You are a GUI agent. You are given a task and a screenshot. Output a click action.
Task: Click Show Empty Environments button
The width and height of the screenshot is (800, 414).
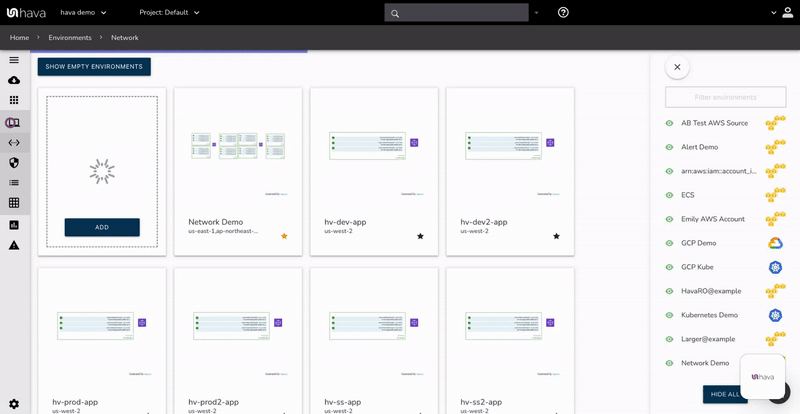tap(94, 67)
